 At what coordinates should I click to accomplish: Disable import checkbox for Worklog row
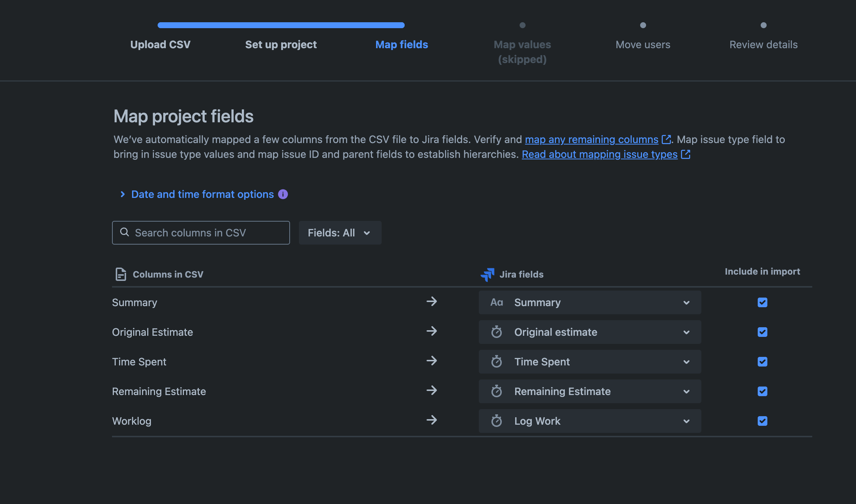[x=763, y=421]
